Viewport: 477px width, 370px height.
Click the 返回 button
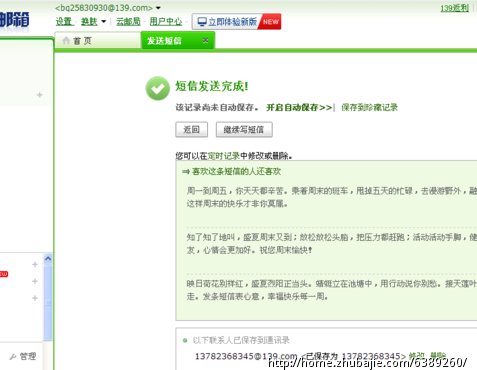click(192, 130)
